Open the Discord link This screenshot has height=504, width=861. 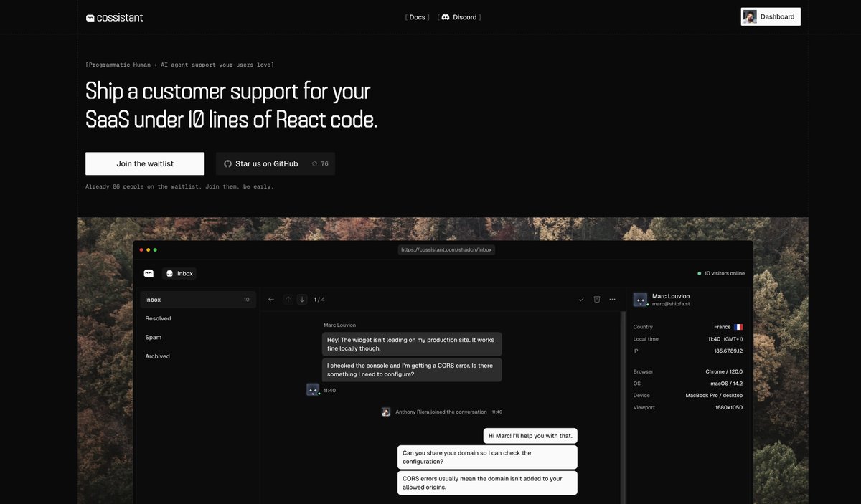459,17
